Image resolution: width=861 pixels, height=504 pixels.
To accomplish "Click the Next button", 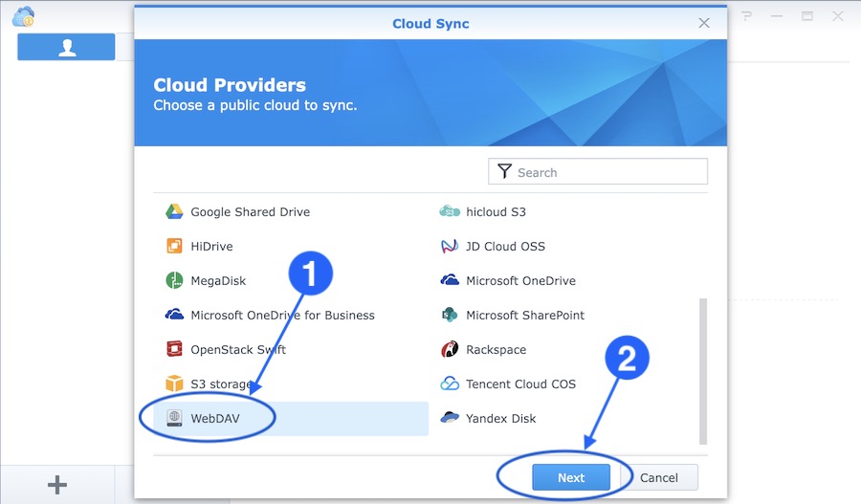I will pyautogui.click(x=571, y=477).
